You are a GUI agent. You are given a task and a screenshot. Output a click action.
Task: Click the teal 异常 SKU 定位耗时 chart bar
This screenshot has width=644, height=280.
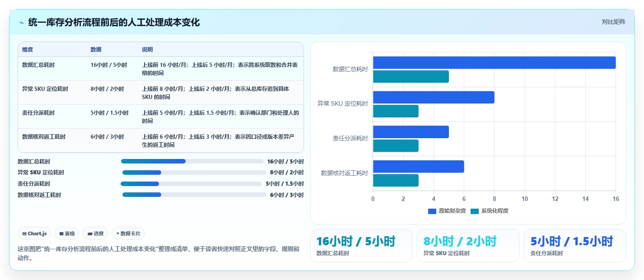(x=396, y=111)
